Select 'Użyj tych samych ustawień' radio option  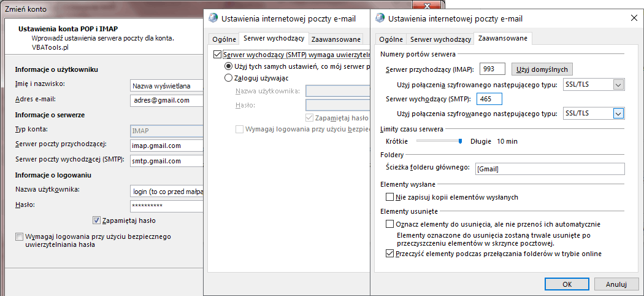pyautogui.click(x=228, y=66)
